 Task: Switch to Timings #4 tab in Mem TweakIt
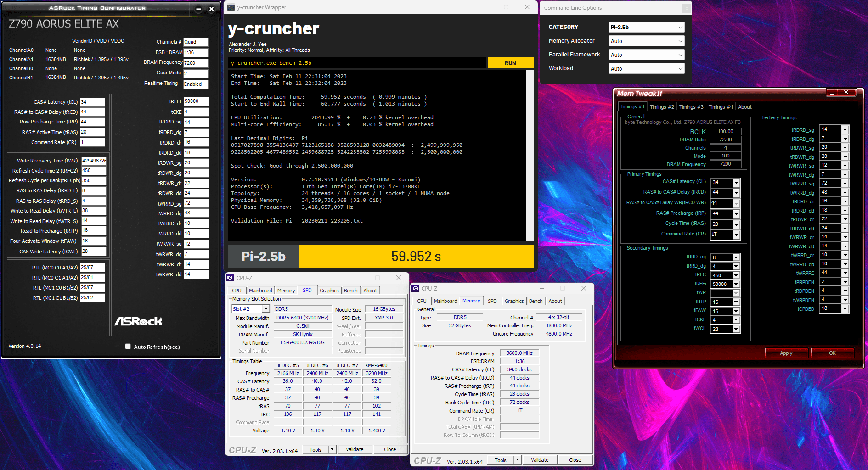721,107
